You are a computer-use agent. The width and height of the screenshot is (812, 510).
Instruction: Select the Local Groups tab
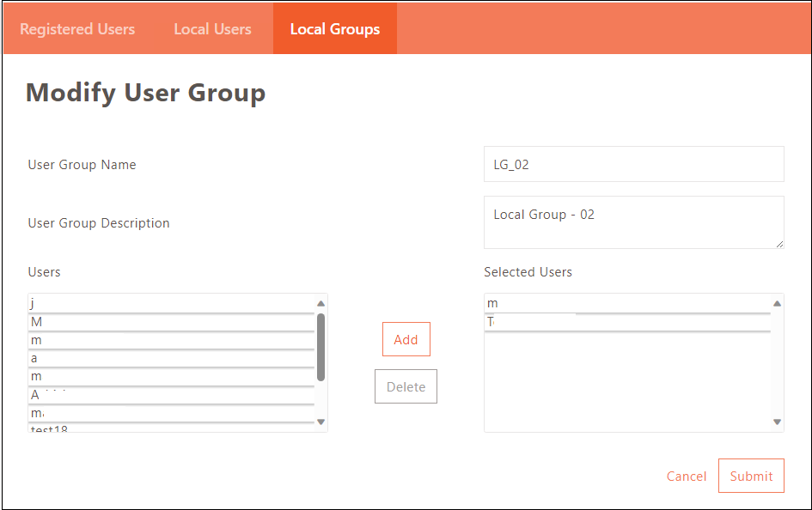(x=334, y=29)
